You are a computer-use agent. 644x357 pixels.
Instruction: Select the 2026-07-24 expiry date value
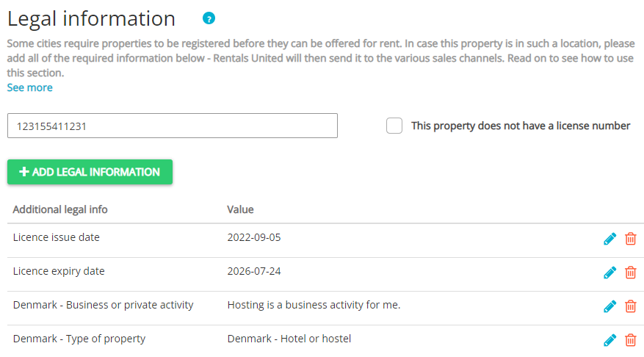tap(254, 271)
